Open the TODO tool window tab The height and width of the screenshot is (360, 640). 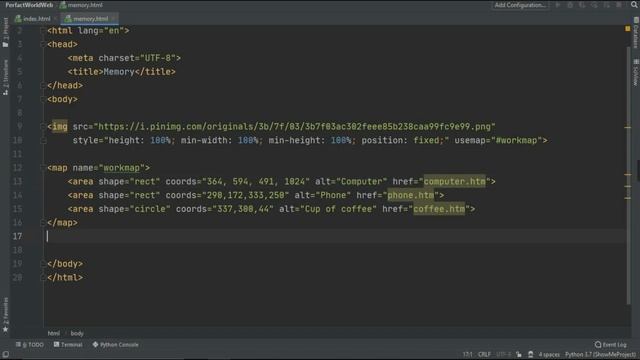[30, 344]
